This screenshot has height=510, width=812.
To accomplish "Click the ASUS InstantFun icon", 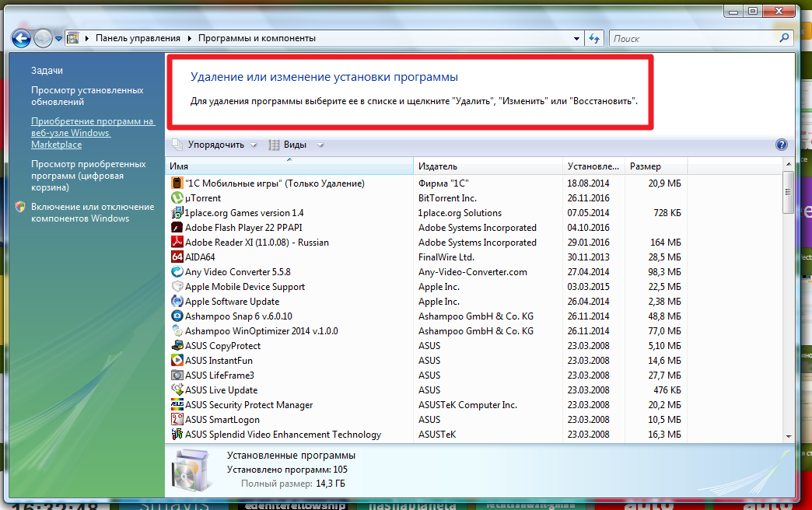I will tap(177, 360).
